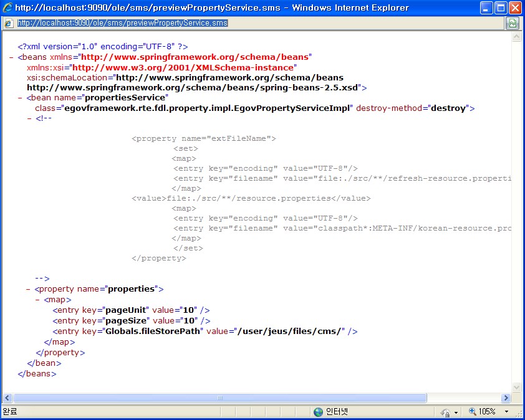
Task: Click the horizontal scrollbar right arrow
Action: tap(506, 398)
